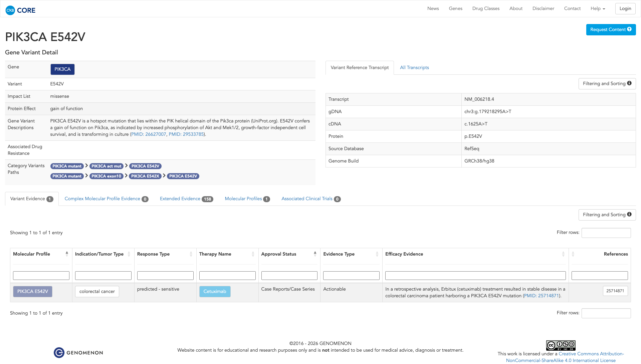Click top Filter rows input field
Viewport: 641px width, 364px height.
(x=606, y=233)
